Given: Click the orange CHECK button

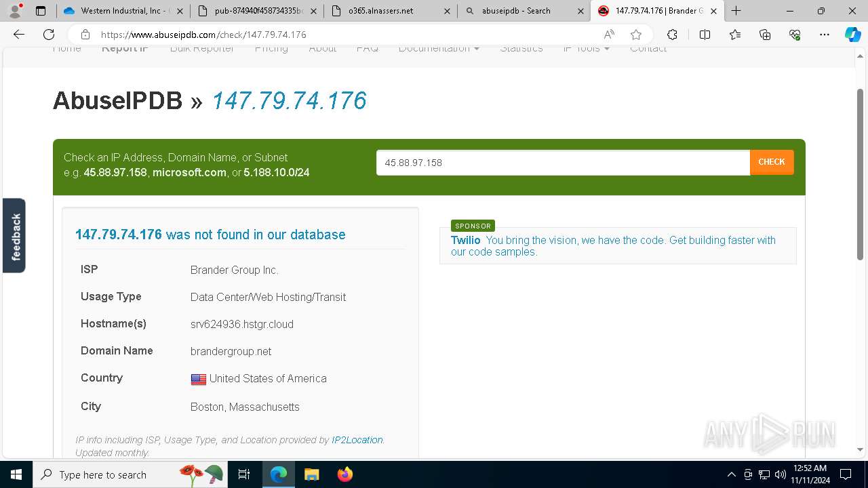Looking at the screenshot, I should 772,162.
